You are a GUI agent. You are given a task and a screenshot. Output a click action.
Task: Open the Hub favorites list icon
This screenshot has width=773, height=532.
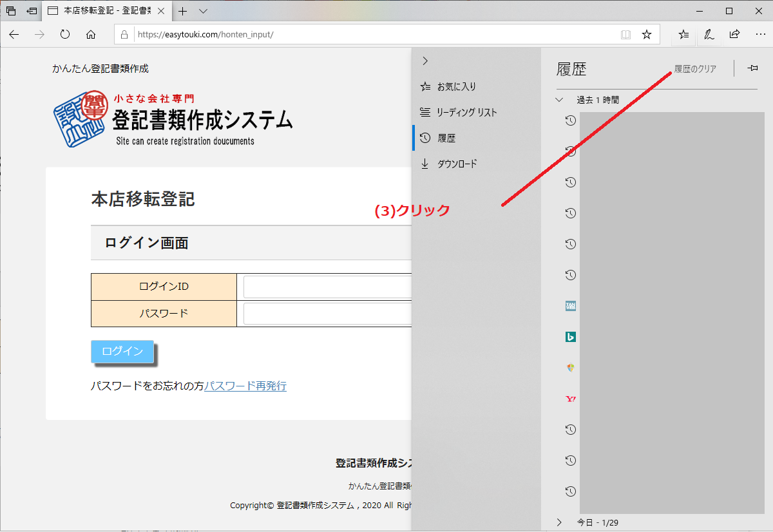pyautogui.click(x=683, y=34)
